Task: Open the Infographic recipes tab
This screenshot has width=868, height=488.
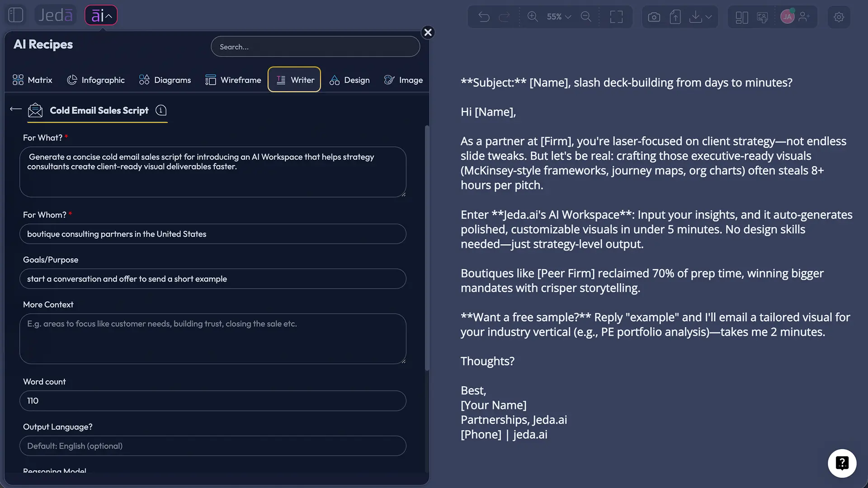Action: pos(96,80)
